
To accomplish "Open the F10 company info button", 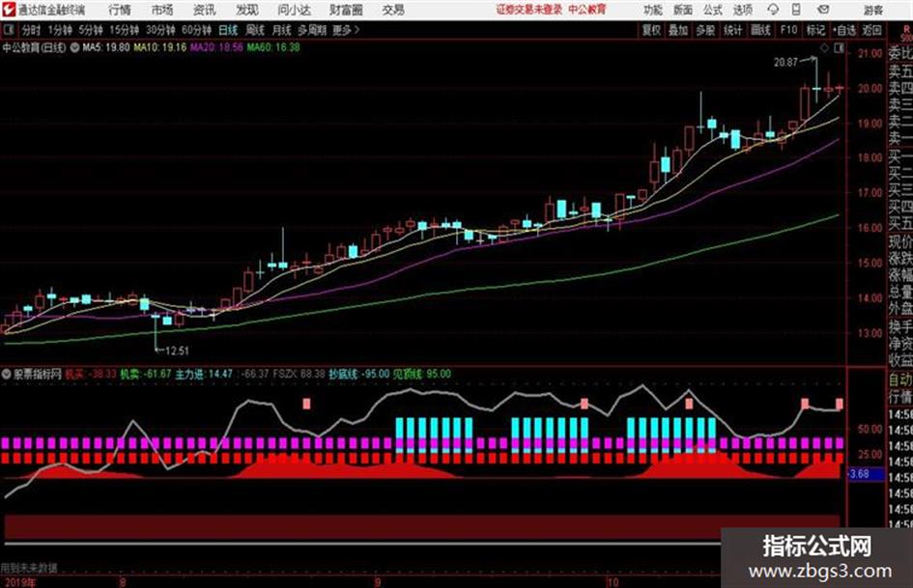I will click(x=788, y=30).
